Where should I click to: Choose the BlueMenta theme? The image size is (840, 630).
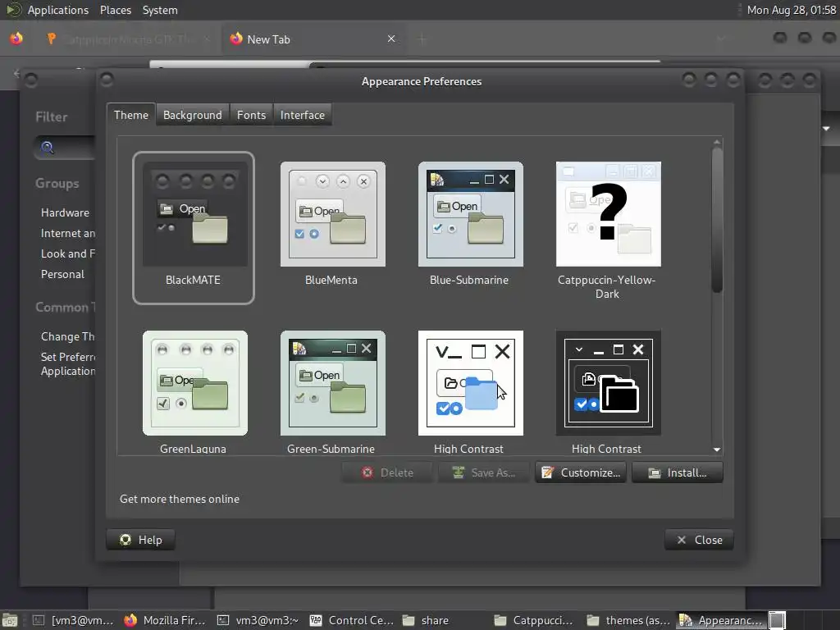tap(333, 214)
